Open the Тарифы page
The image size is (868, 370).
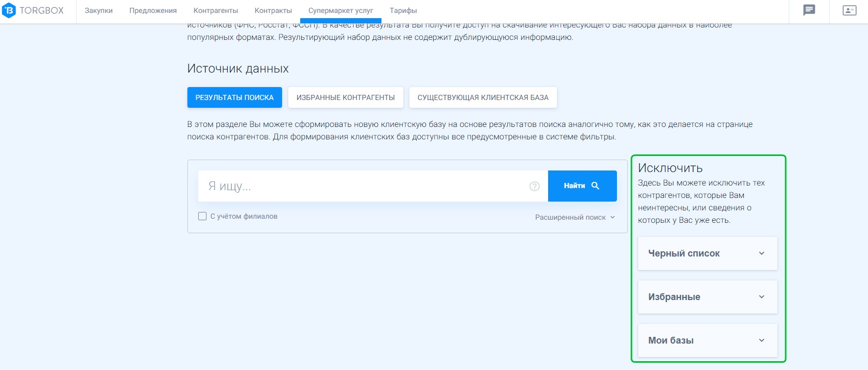[x=403, y=10]
